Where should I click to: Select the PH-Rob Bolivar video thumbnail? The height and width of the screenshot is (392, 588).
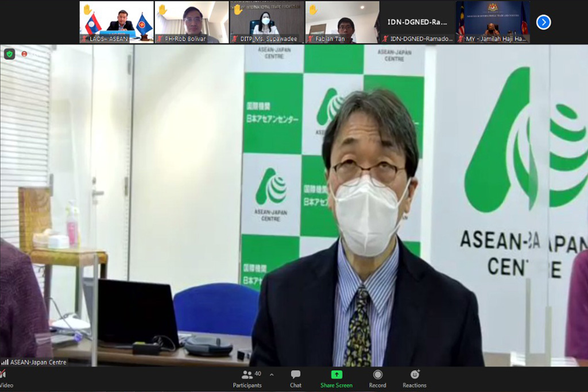[x=192, y=22]
